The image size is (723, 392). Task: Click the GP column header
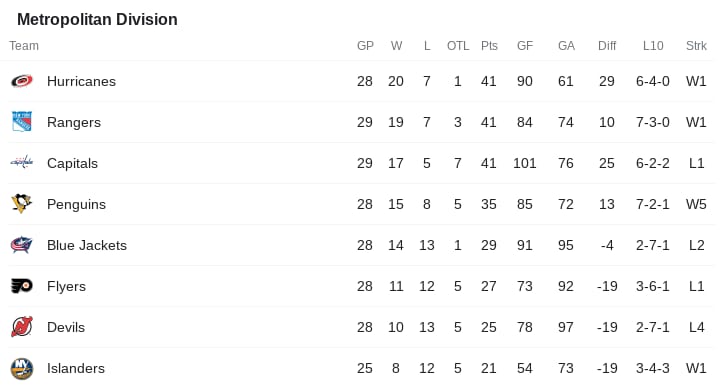click(365, 46)
